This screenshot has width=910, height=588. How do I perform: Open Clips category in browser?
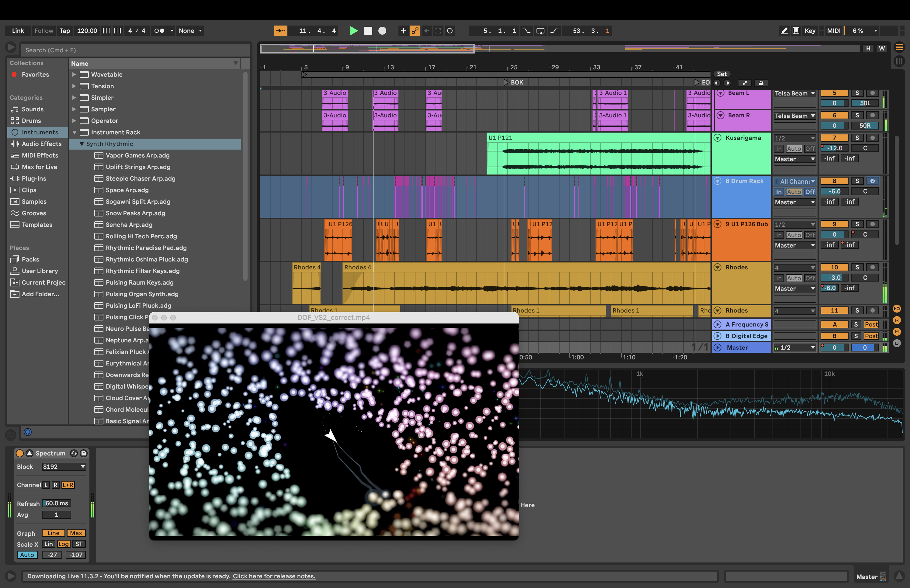click(x=29, y=190)
